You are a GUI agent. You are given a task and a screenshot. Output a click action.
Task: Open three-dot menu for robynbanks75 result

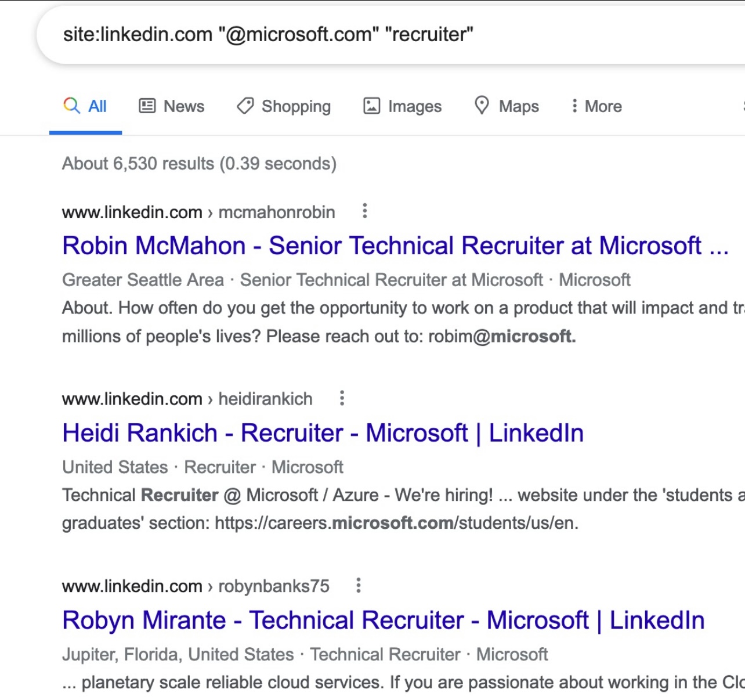[x=359, y=585]
